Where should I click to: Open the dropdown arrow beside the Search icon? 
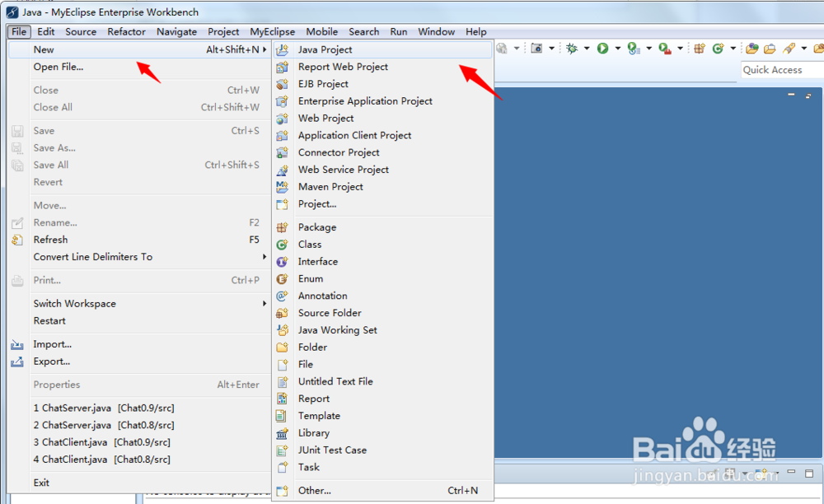[x=804, y=49]
